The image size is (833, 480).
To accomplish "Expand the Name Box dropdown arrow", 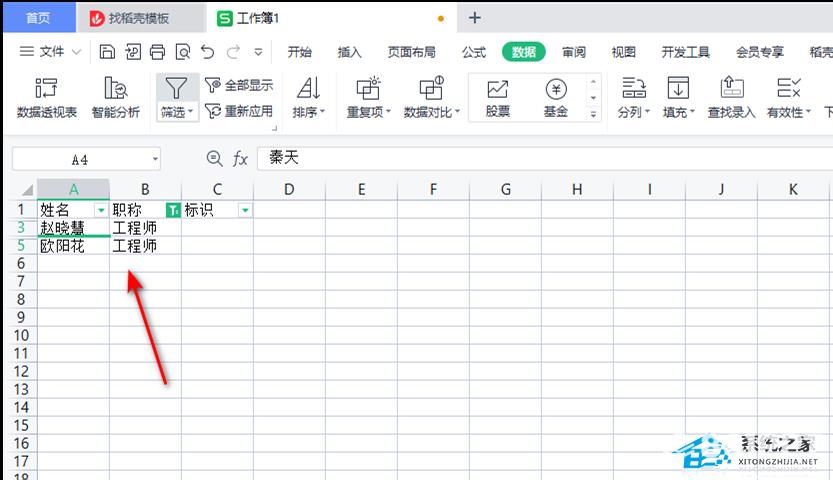I will (155, 159).
